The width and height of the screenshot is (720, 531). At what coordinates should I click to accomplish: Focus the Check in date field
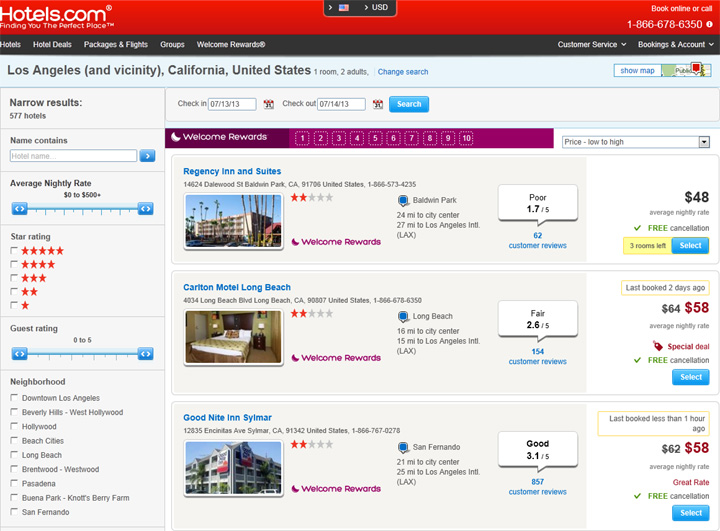[x=232, y=104]
